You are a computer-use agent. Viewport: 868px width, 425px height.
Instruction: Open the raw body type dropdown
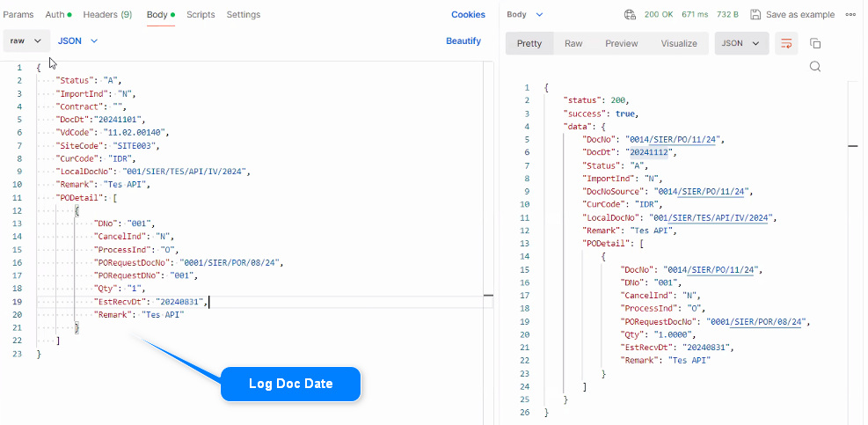click(26, 40)
